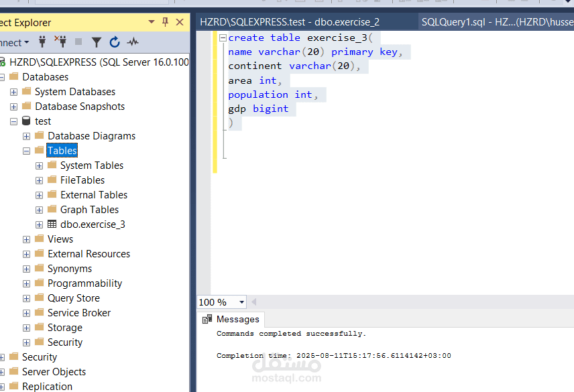Image resolution: width=574 pixels, height=392 pixels.
Task: Close the Object Explorer panel
Action: click(x=180, y=22)
